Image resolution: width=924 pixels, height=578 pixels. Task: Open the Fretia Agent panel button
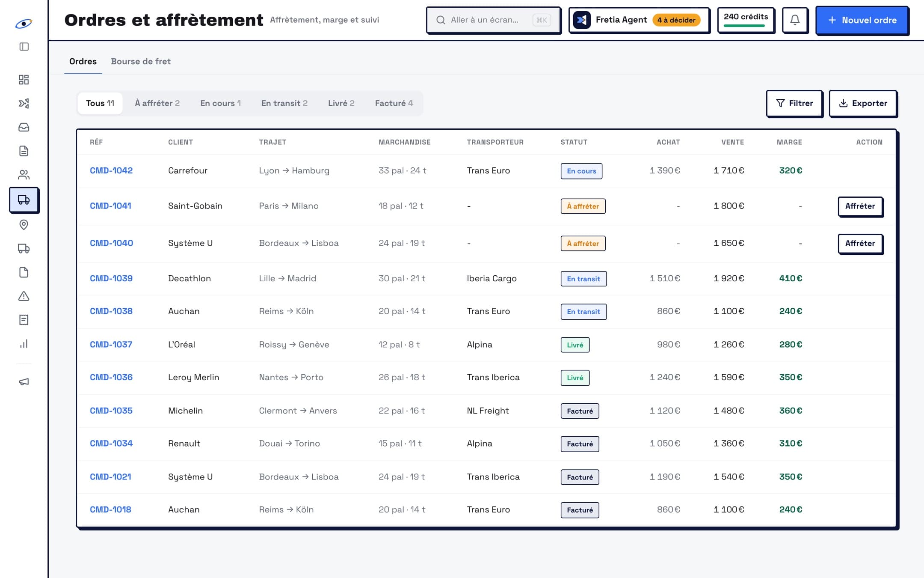[x=639, y=20]
